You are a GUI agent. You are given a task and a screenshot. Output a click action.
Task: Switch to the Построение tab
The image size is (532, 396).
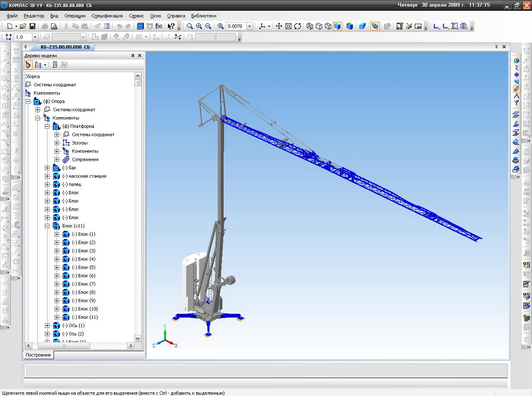(38, 355)
